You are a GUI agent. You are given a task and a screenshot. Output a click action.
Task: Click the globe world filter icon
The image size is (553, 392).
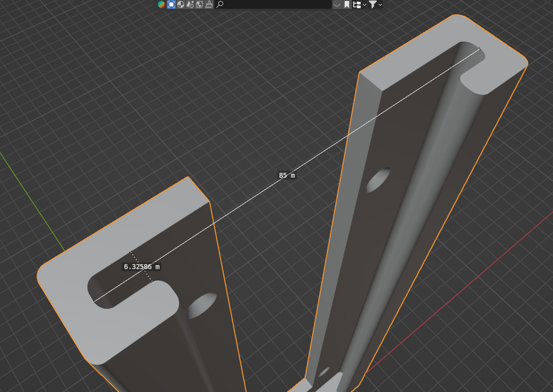click(x=199, y=4)
